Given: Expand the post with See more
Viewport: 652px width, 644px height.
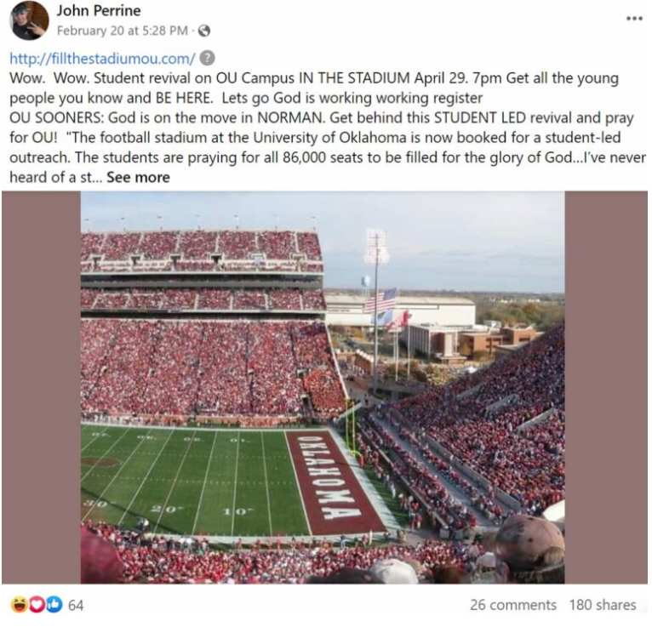Looking at the screenshot, I should point(138,177).
